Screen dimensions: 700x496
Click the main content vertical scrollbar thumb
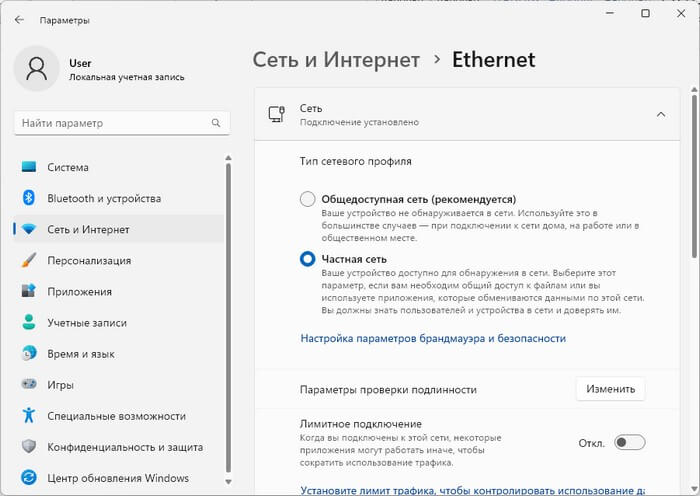point(694,176)
